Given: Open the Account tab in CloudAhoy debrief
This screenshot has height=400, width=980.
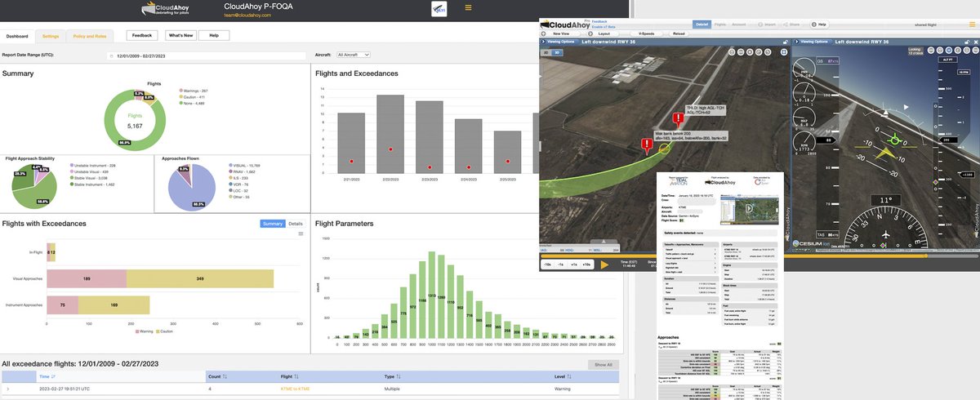Looking at the screenshot, I should coord(738,24).
